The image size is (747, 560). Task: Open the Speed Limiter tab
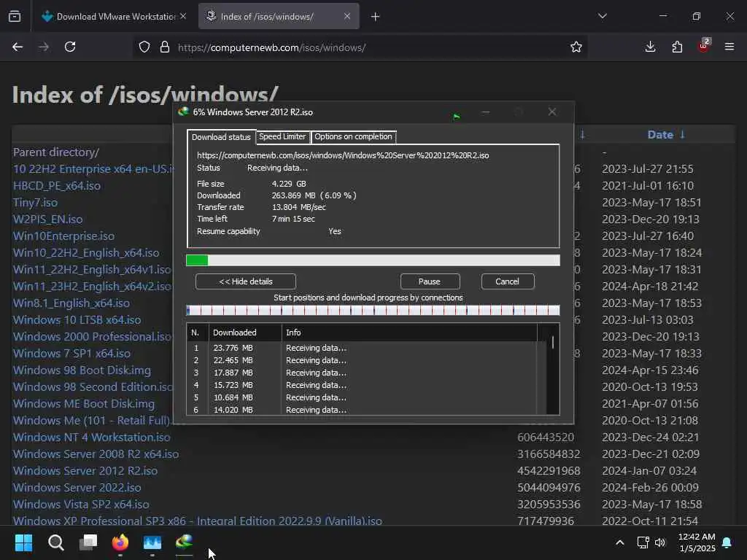click(x=282, y=136)
